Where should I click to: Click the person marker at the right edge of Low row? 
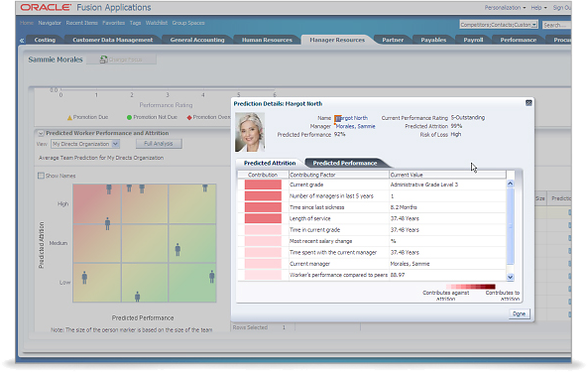pos(212,277)
